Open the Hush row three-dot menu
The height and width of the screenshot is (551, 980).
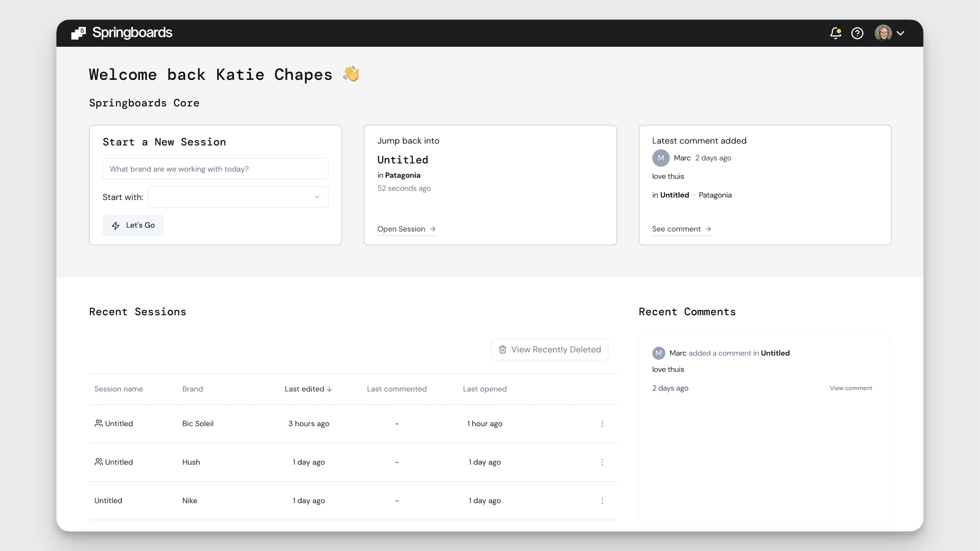coord(602,462)
